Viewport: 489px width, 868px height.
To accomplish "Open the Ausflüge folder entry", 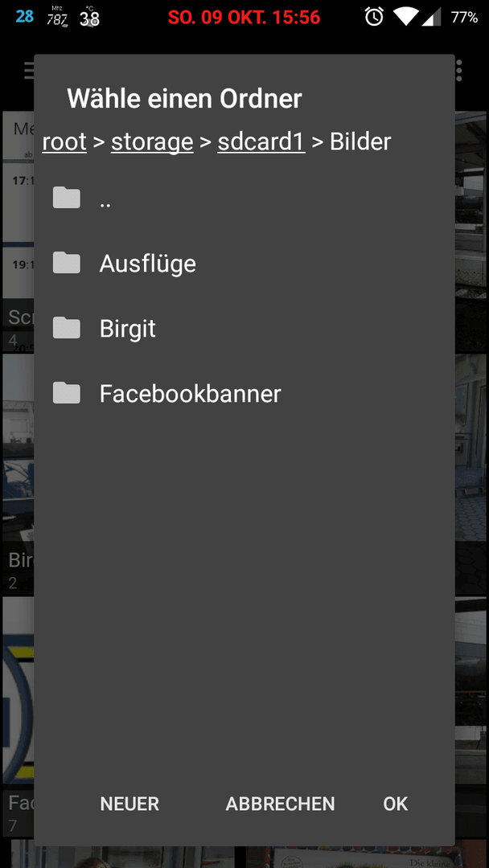I will [244, 264].
